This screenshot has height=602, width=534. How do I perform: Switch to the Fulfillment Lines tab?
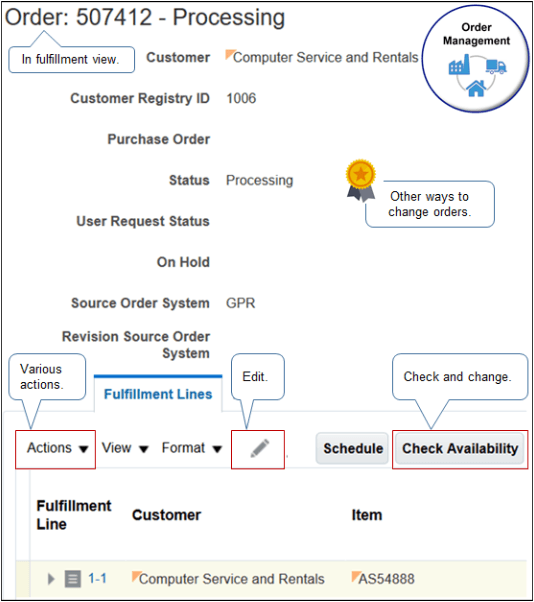(x=158, y=394)
